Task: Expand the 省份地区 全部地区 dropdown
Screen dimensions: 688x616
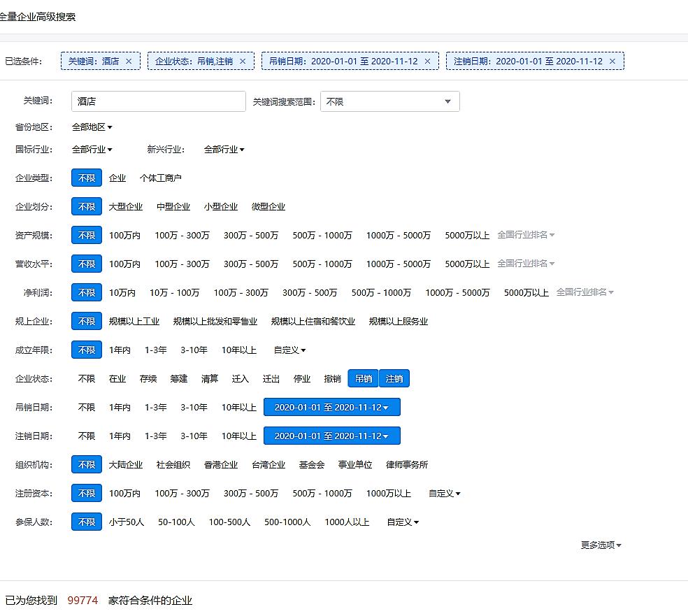Action: coord(92,127)
